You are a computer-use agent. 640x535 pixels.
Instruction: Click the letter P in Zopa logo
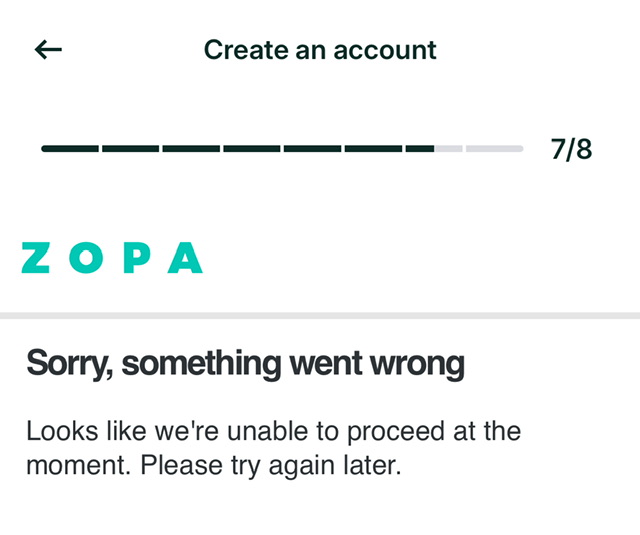point(137,258)
